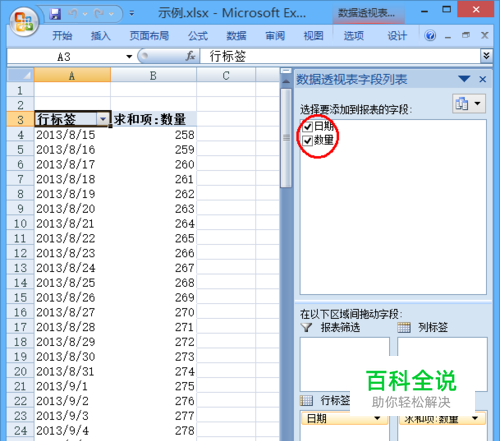Screen dimensions: 500x441
Task: Open Customize Quick Access Toolbar dropdown
Action: (132, 14)
